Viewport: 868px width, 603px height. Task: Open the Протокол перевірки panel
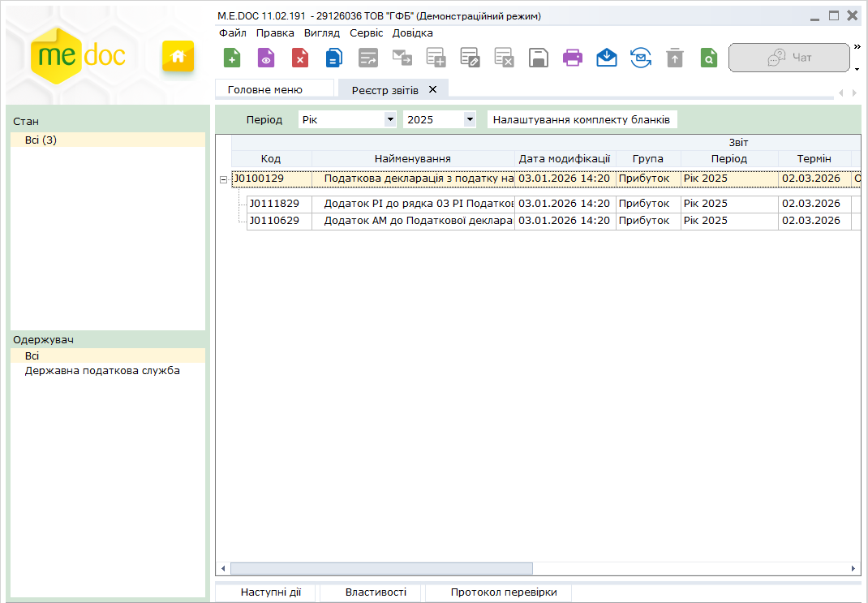pyautogui.click(x=504, y=592)
